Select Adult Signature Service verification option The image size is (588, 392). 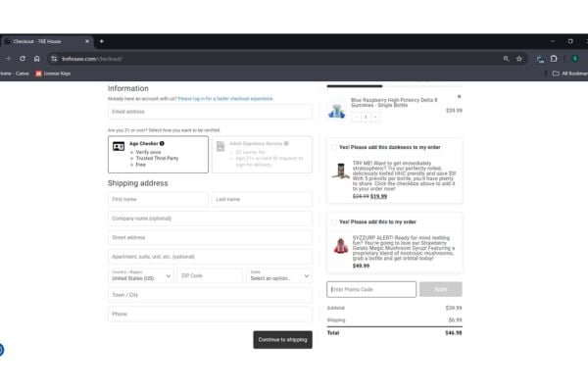(x=262, y=154)
